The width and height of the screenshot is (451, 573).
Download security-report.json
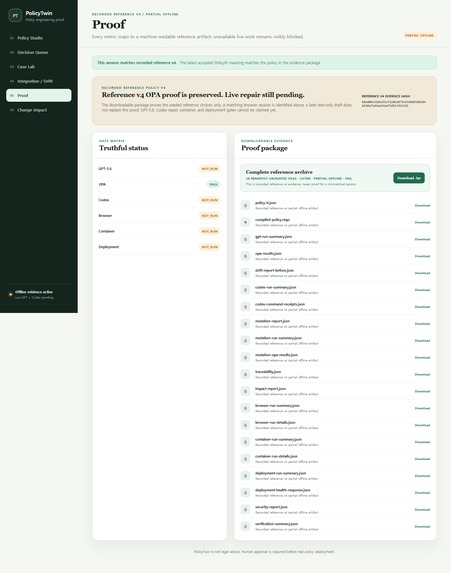coord(422,510)
